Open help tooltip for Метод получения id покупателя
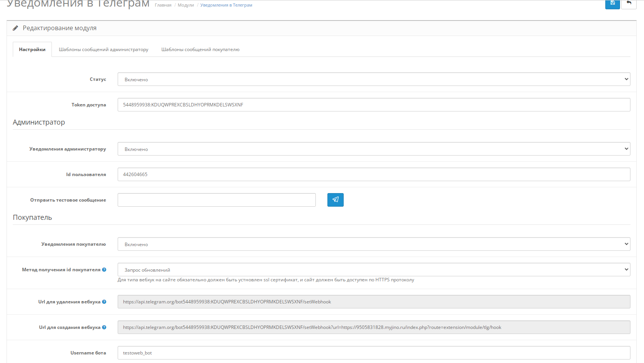Image resolution: width=644 pixels, height=363 pixels. click(104, 269)
